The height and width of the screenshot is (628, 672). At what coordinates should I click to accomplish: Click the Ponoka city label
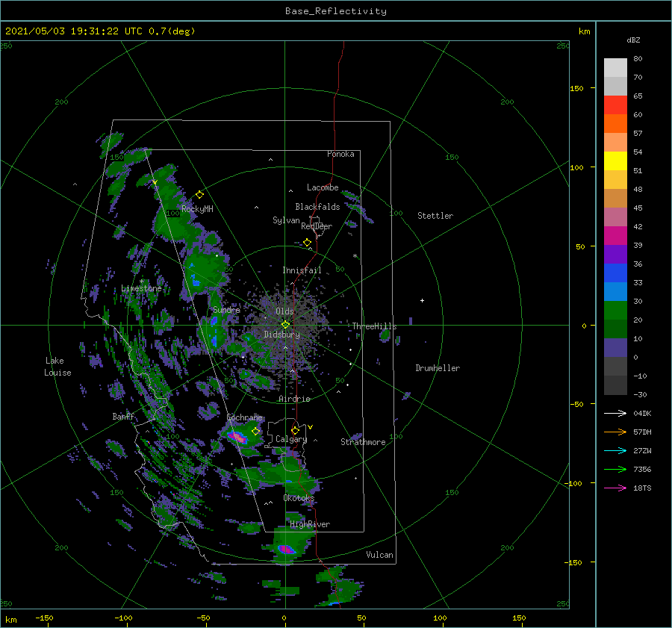pyautogui.click(x=340, y=154)
